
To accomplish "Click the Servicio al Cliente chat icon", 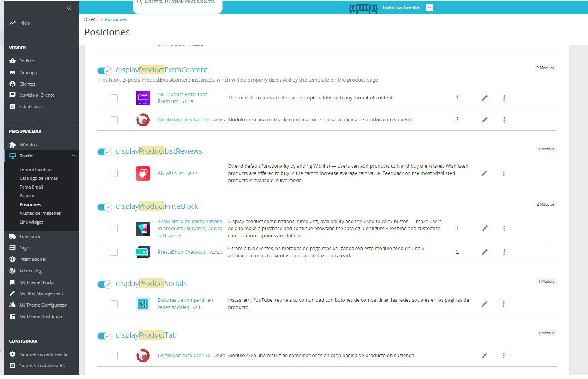I will pos(12,95).
